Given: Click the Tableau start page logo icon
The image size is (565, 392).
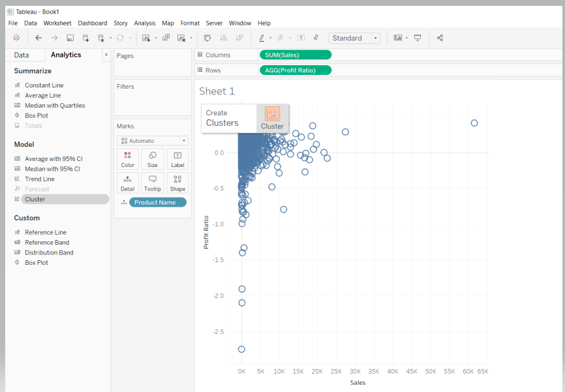Looking at the screenshot, I should (x=16, y=38).
